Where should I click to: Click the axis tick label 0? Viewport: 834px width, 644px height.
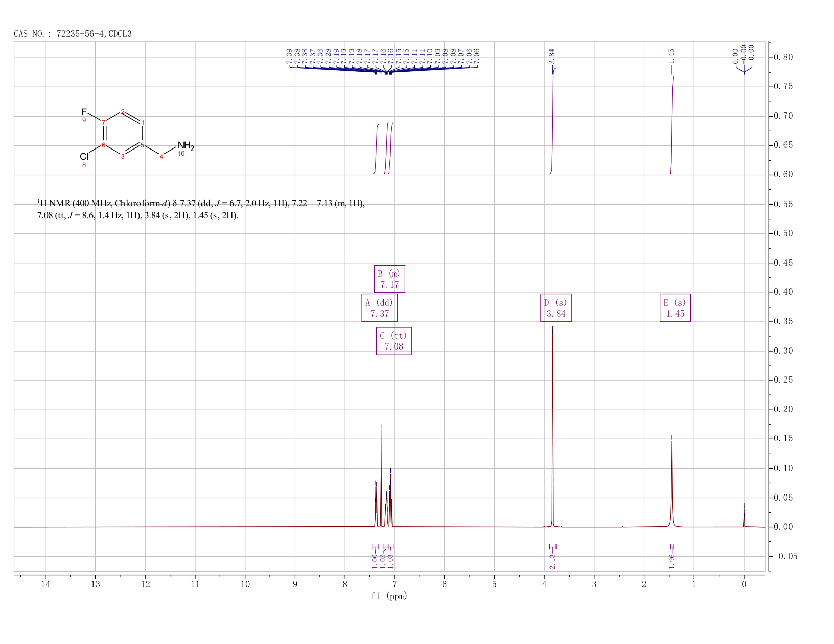pyautogui.click(x=744, y=584)
